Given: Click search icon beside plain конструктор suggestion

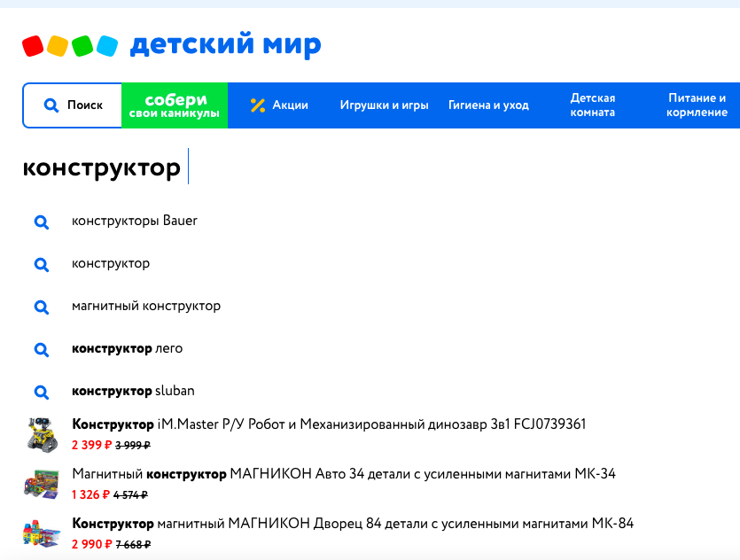Looking at the screenshot, I should pos(42,264).
